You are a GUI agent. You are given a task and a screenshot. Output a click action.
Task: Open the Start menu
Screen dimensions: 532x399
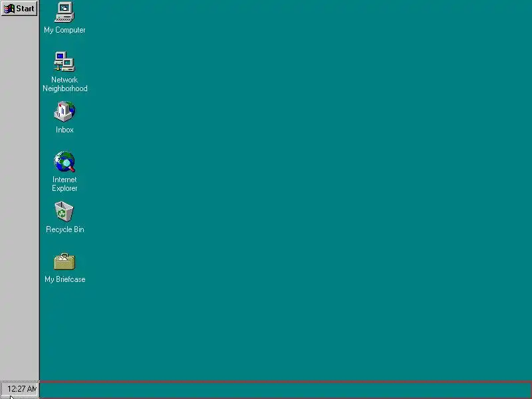pos(19,9)
